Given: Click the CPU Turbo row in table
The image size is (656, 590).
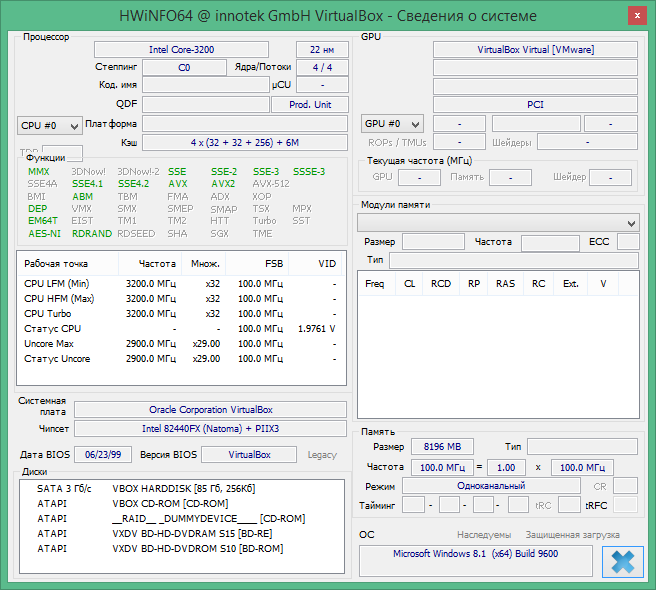Looking at the screenshot, I should coord(181,313).
